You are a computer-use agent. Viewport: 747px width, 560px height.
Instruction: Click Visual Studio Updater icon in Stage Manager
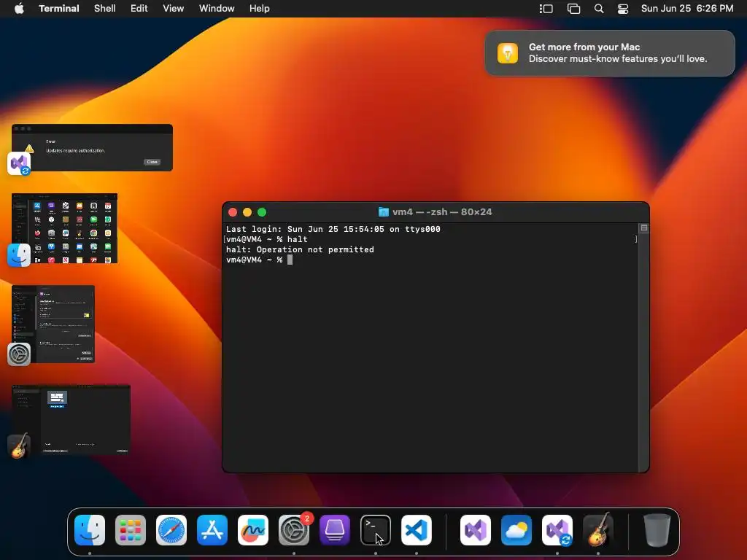click(19, 164)
